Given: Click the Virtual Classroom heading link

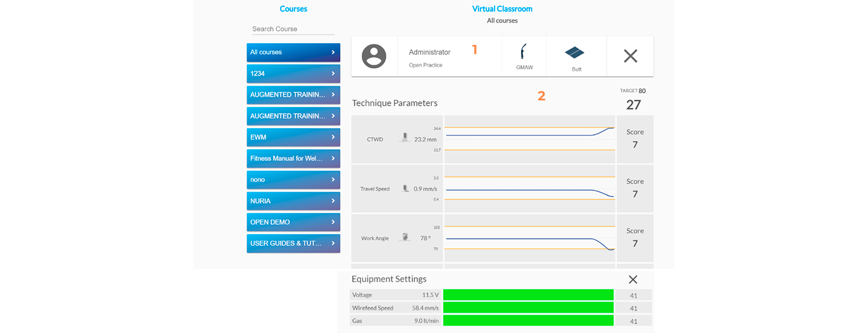Looking at the screenshot, I should [502, 9].
